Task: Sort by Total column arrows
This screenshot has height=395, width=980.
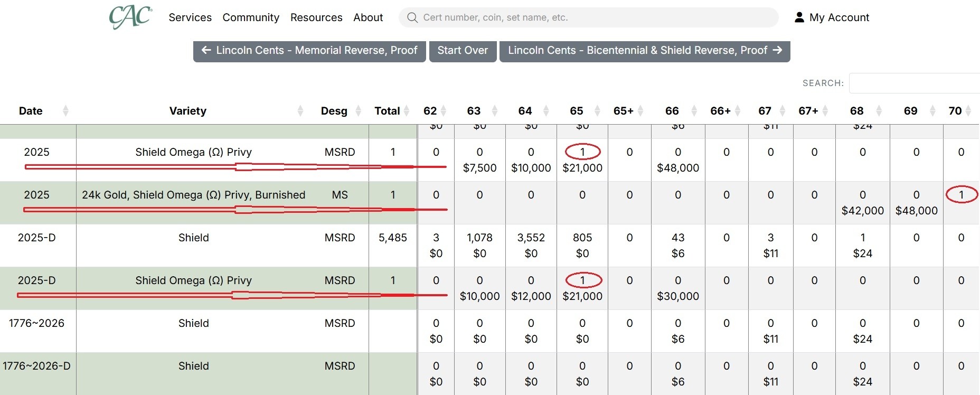Action: [407, 111]
